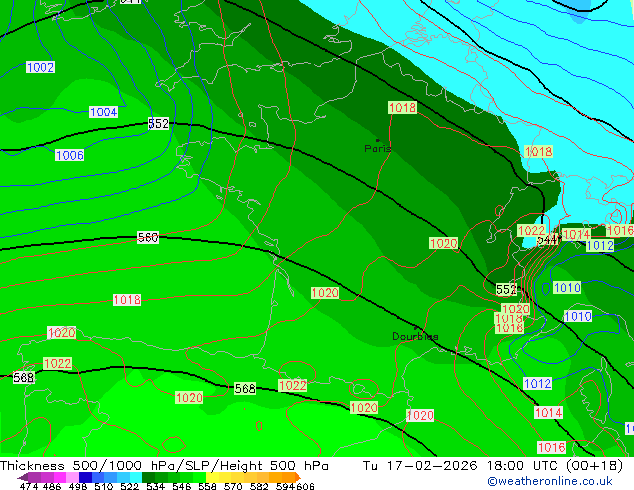The image size is (634, 490).
Task: Select the 560 height contour label
Action: [148, 237]
